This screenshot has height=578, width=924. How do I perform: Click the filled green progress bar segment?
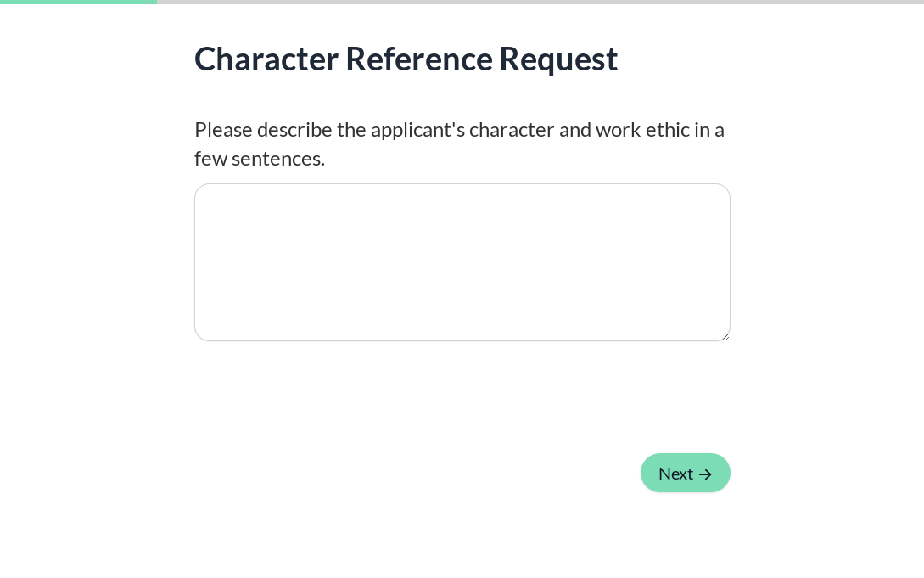click(x=78, y=2)
